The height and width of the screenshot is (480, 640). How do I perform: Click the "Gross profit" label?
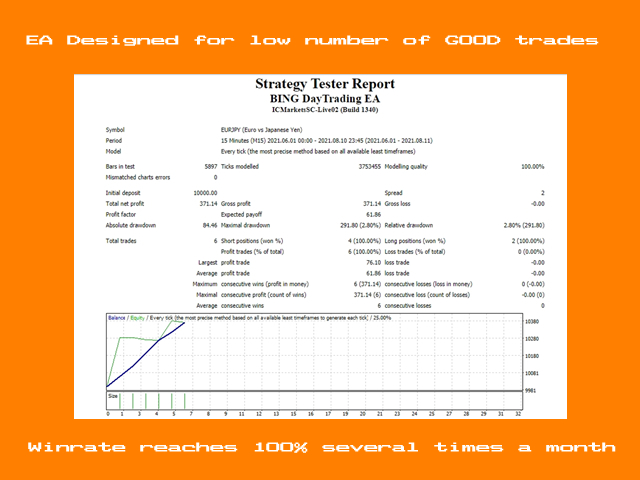[236, 204]
